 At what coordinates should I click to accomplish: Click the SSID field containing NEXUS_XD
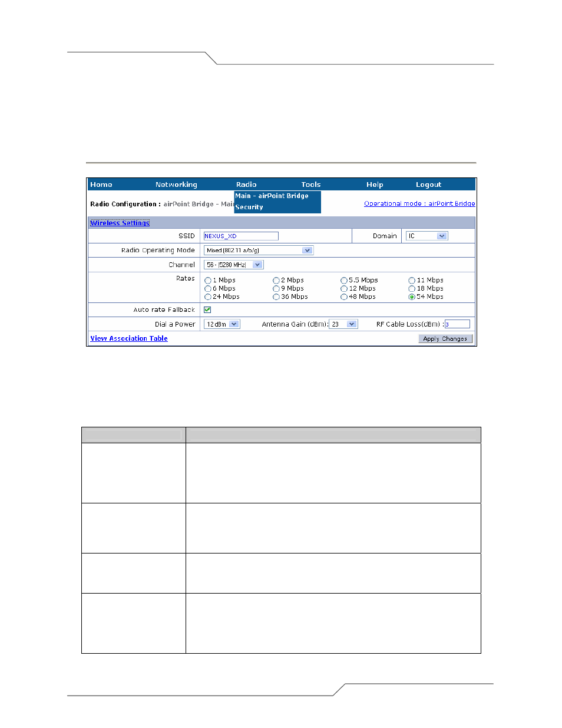pos(241,236)
